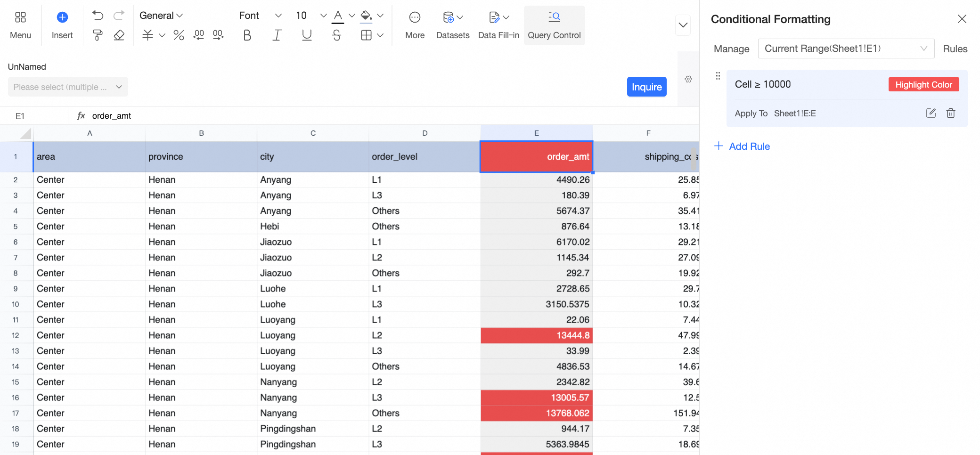Apply percent number format
The image size is (980, 455).
pyautogui.click(x=179, y=35)
